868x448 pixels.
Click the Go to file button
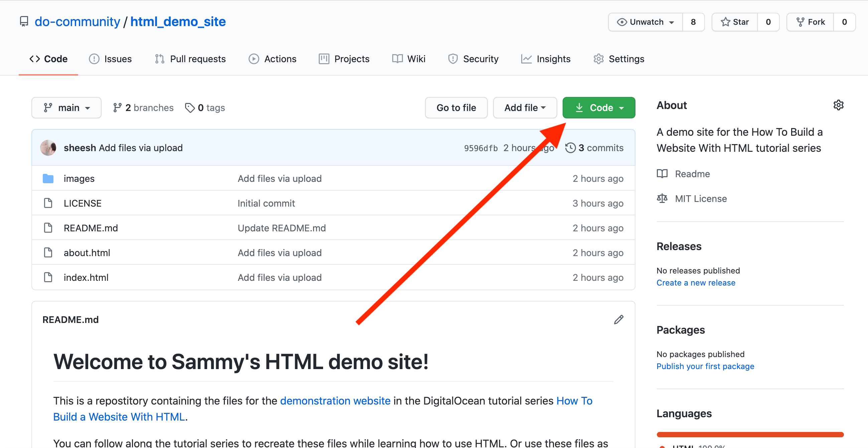click(x=456, y=108)
